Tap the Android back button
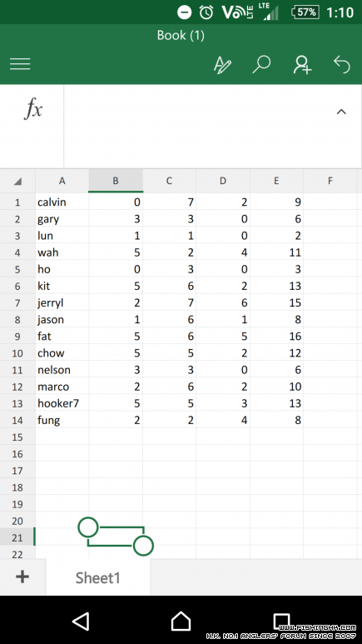This screenshot has width=362, height=644. 81,621
